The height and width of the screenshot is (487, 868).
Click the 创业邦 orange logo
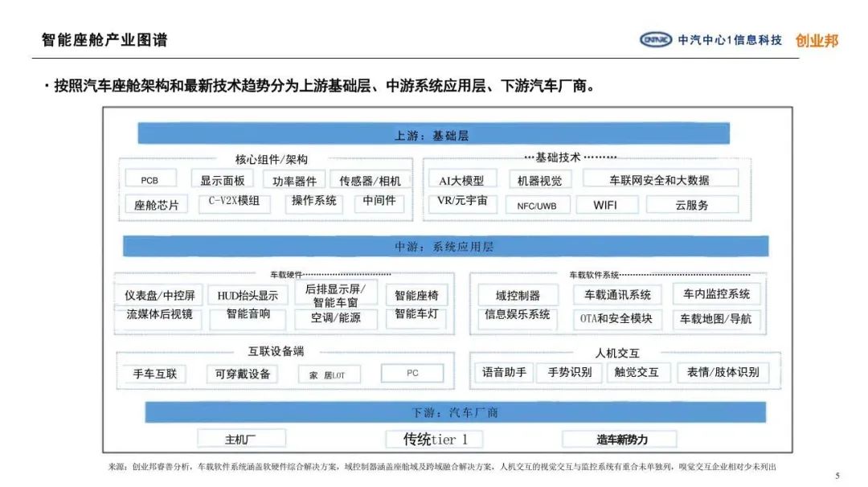(x=817, y=40)
